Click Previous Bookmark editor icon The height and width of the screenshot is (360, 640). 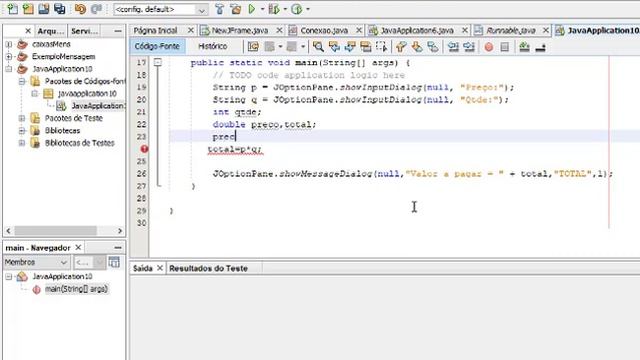(401, 47)
